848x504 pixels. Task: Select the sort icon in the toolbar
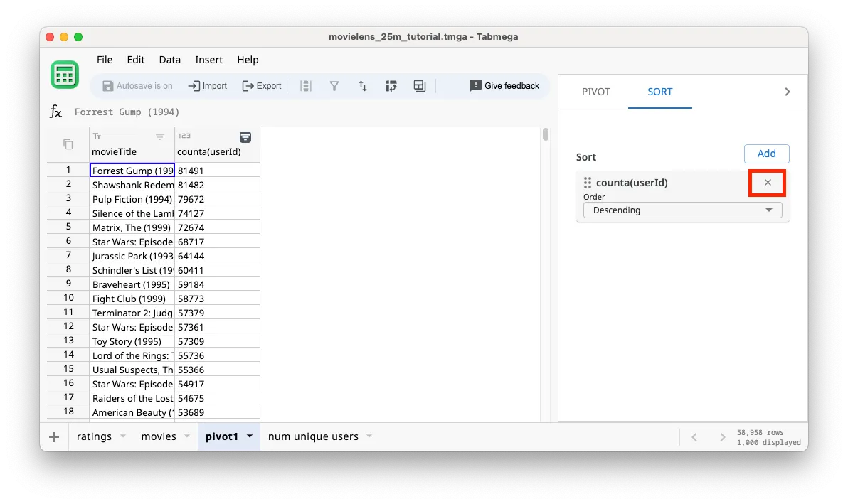pyautogui.click(x=363, y=85)
